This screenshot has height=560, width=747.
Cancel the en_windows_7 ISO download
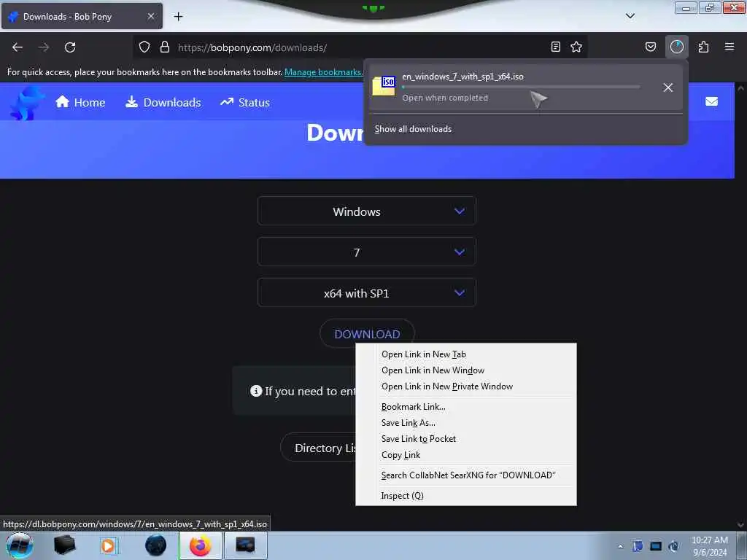[668, 87]
